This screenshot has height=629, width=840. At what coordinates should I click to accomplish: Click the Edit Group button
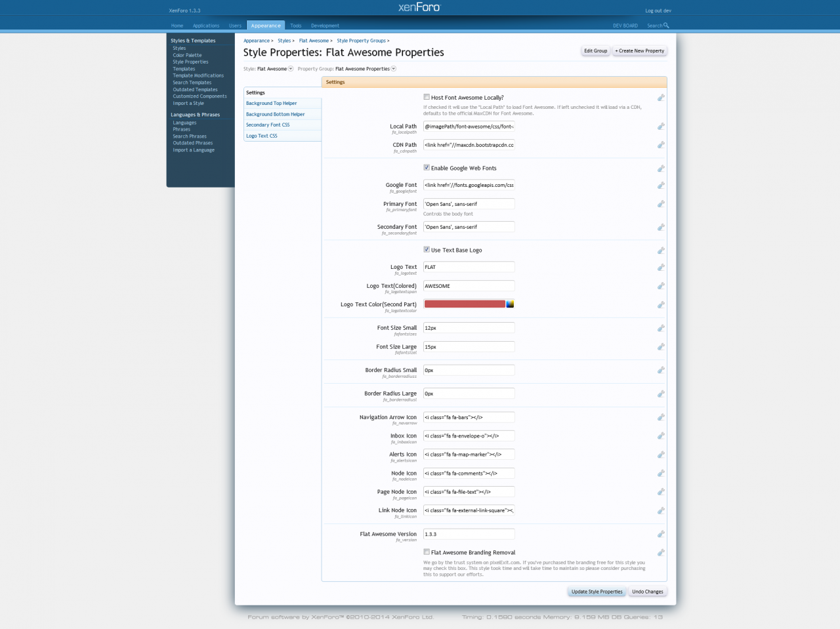[x=596, y=51]
